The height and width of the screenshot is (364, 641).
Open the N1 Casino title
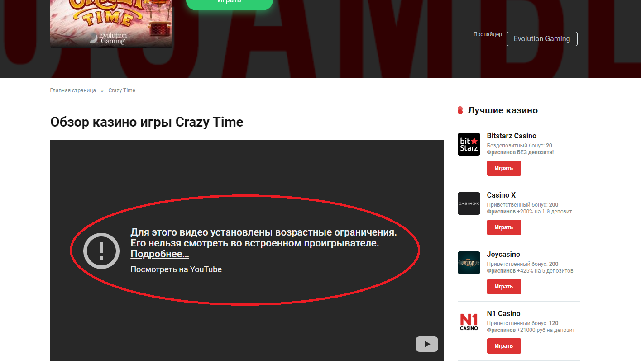pyautogui.click(x=503, y=314)
